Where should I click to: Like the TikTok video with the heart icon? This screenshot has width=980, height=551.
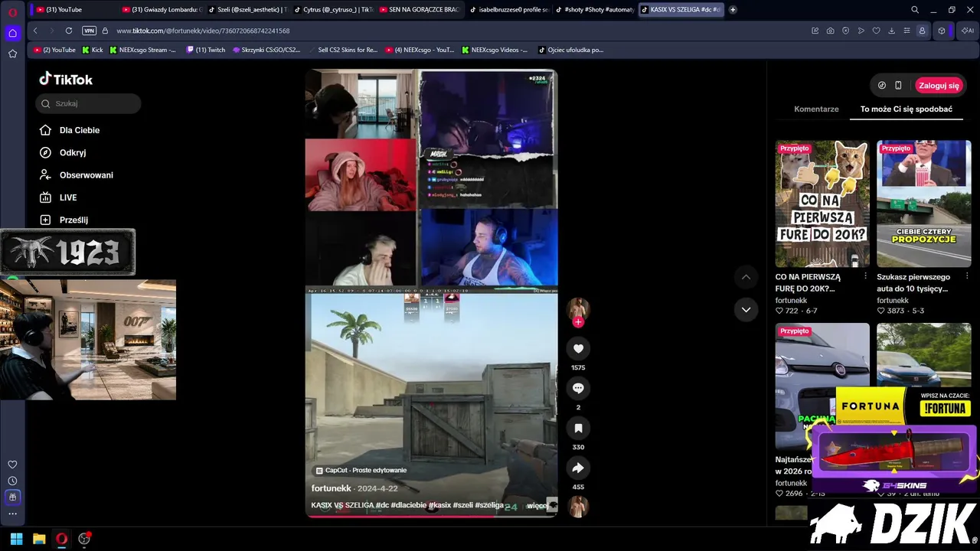coord(578,349)
